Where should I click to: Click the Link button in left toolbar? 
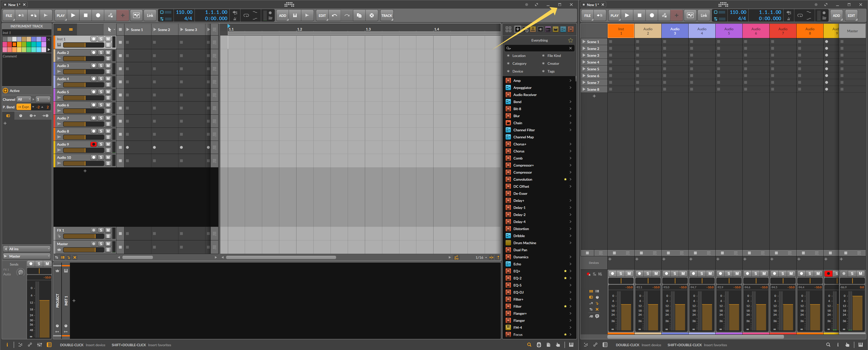coord(150,15)
